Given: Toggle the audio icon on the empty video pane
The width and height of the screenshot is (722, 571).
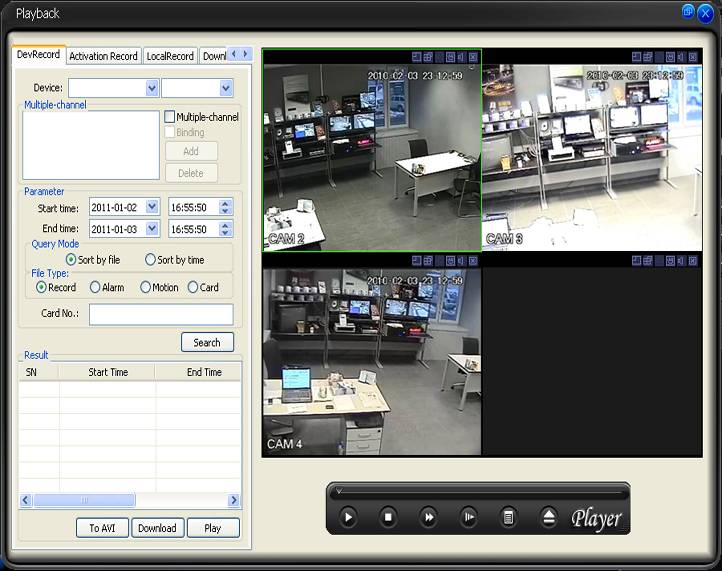Looking at the screenshot, I should point(681,261).
